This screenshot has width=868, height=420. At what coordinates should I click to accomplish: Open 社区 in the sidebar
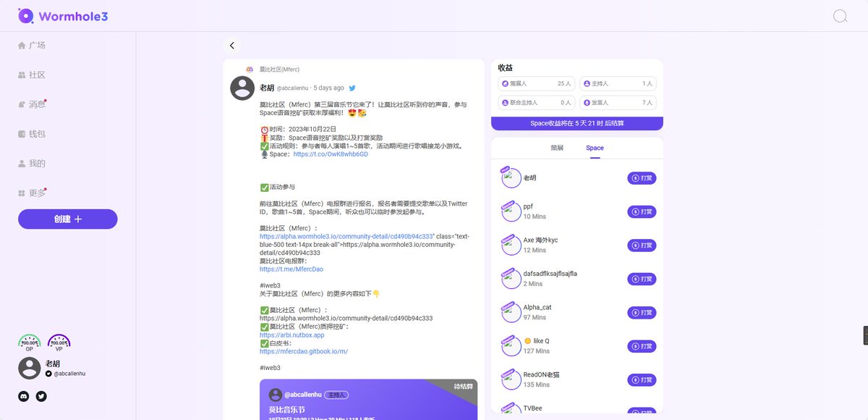pyautogui.click(x=32, y=75)
